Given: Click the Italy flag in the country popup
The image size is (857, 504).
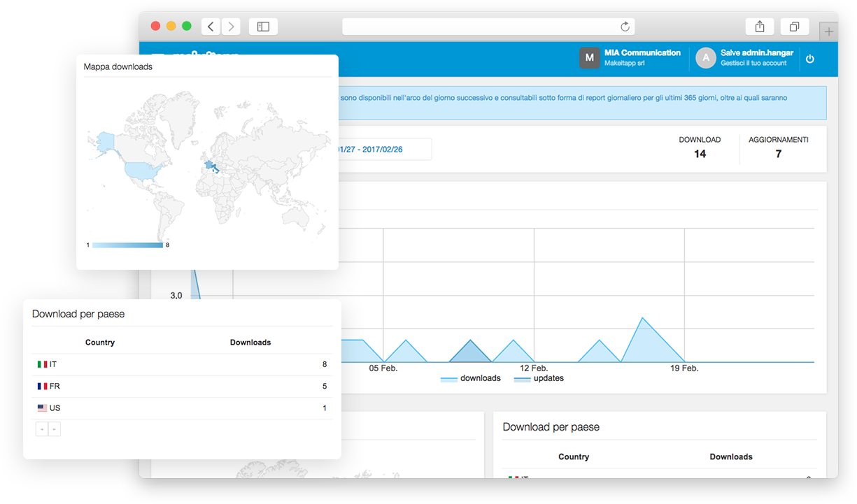Looking at the screenshot, I should click(x=42, y=364).
